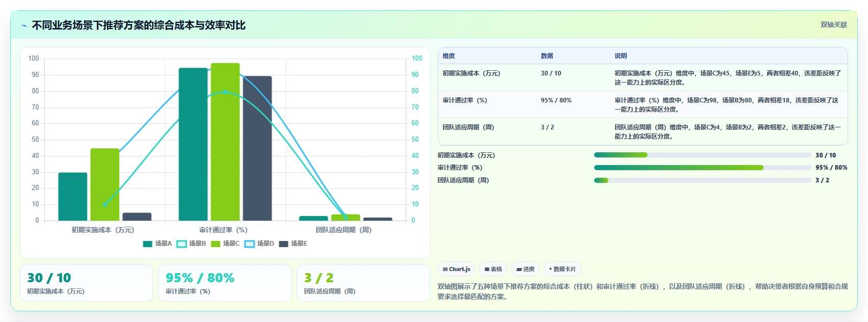This screenshot has width=868, height=322.
Task: Click 场景C bar in 团队适应周期 group
Action: [346, 218]
